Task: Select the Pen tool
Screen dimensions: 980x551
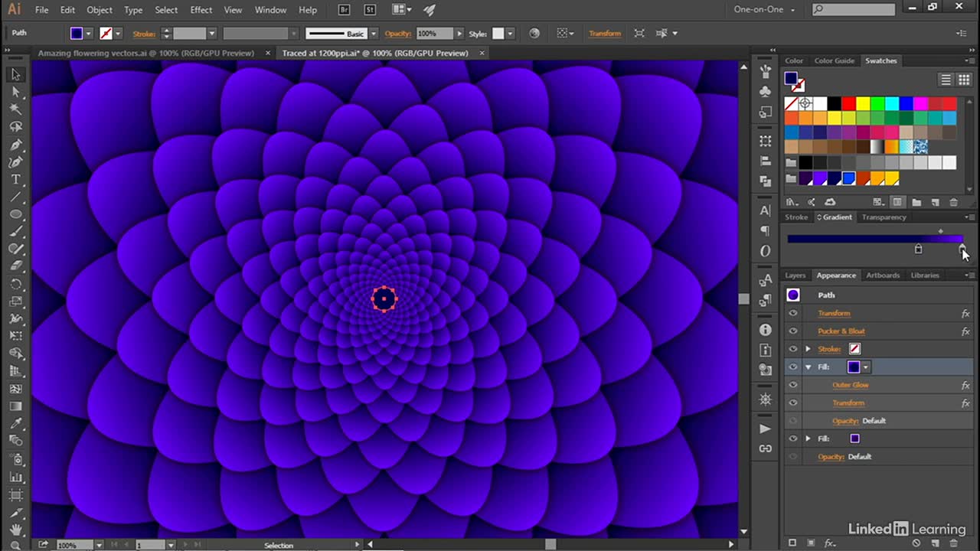Action: pyautogui.click(x=15, y=145)
